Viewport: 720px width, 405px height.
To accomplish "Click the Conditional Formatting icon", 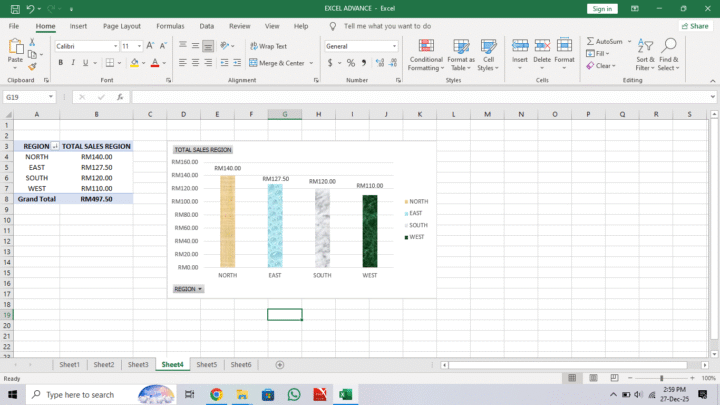I will (x=425, y=55).
